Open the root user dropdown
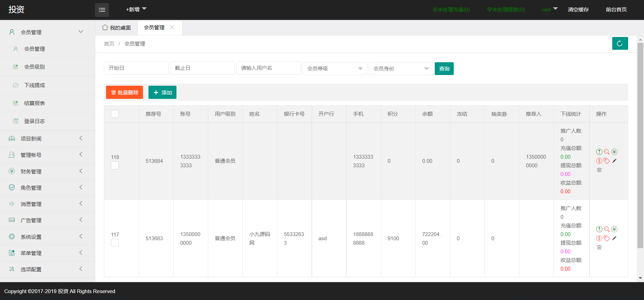 [550, 9]
